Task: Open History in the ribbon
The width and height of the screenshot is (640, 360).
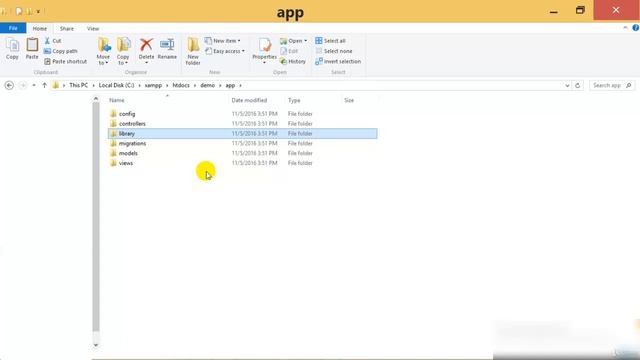Action: [x=293, y=61]
